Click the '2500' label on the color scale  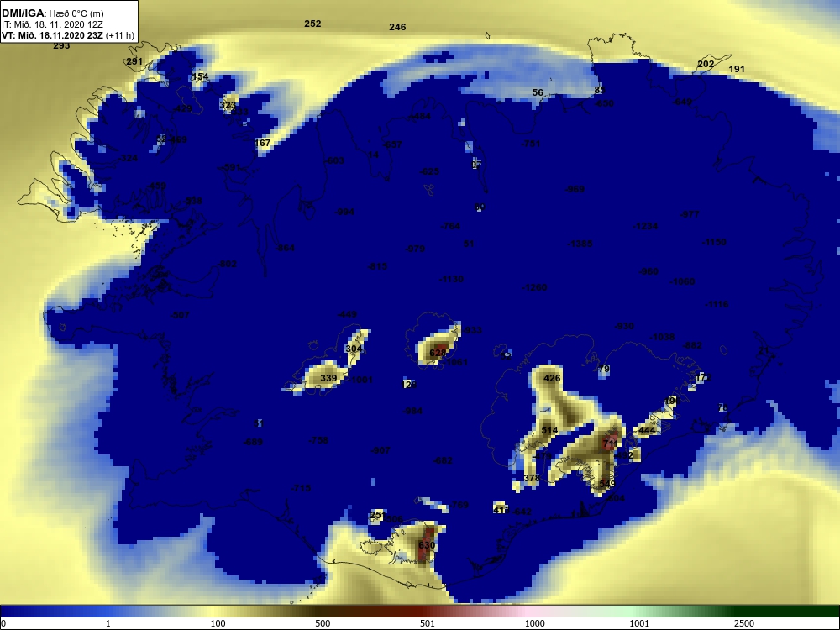pyautogui.click(x=744, y=623)
